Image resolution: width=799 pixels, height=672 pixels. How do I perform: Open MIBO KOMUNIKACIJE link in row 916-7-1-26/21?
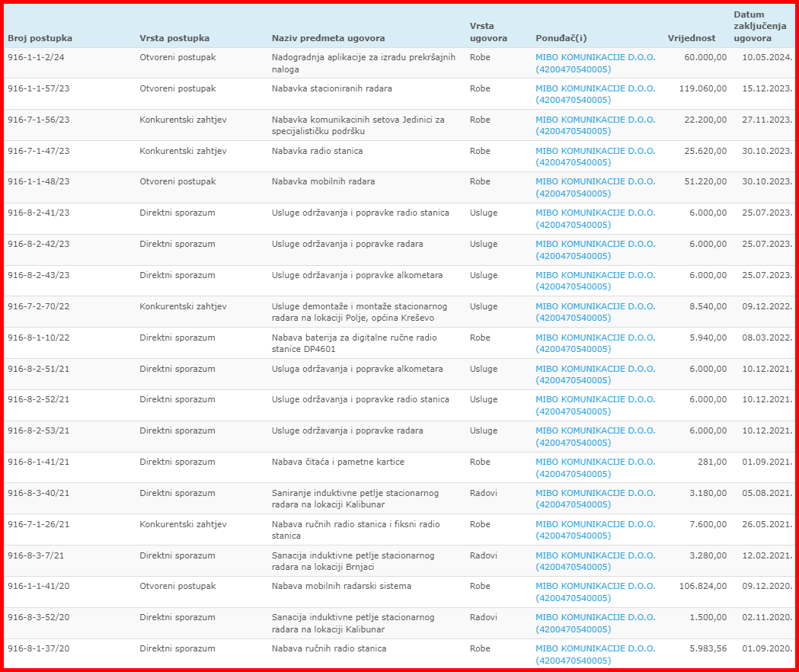(595, 530)
